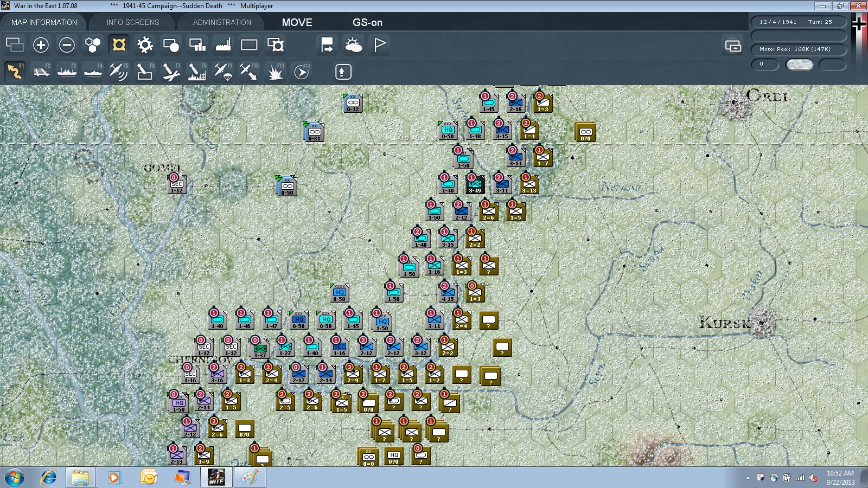The width and height of the screenshot is (868, 488).
Task: Select the F1 ground move mode
Action: 15,72
